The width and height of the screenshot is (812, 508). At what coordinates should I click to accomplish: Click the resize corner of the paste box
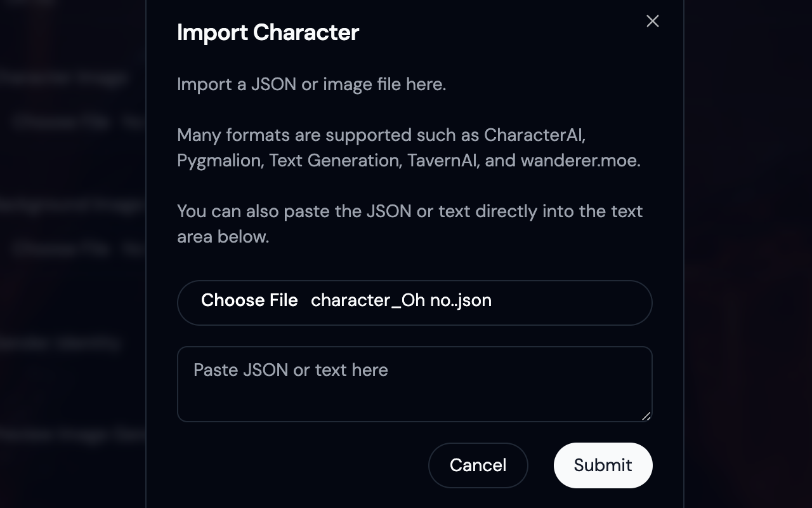coord(646,417)
